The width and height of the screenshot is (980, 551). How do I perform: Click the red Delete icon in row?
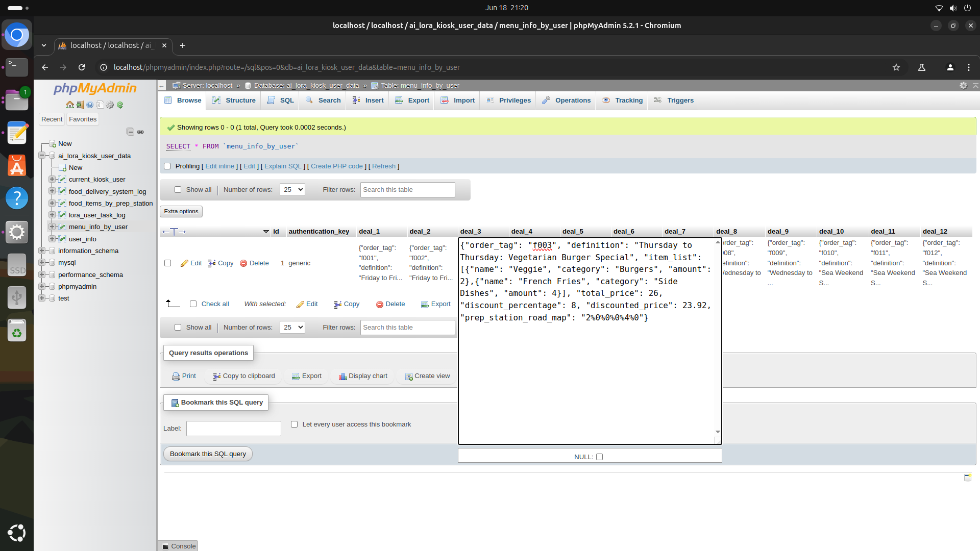coord(243,263)
